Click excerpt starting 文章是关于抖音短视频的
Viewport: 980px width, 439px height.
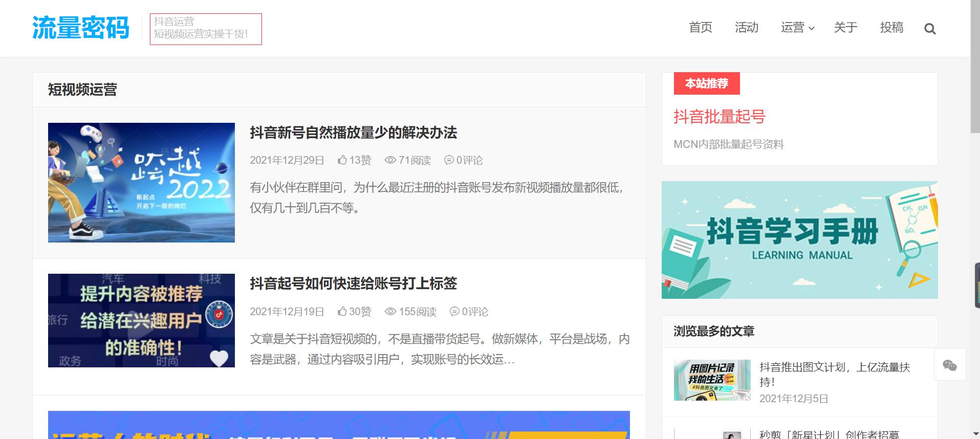coord(440,349)
